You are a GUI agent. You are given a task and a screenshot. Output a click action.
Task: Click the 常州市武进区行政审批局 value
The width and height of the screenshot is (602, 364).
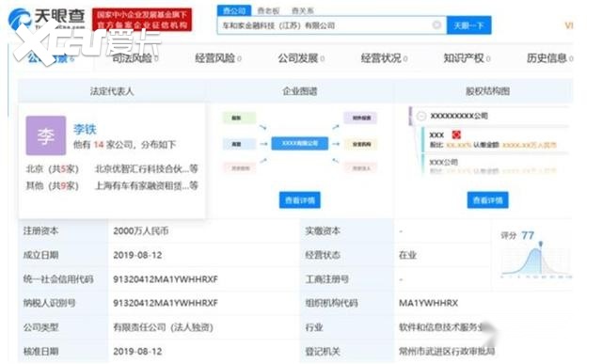(447, 352)
